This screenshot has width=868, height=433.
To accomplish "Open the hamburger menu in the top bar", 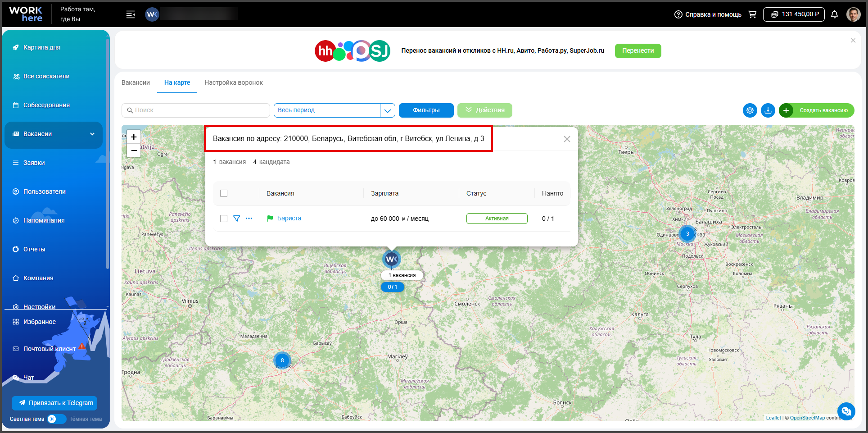I will 131,14.
